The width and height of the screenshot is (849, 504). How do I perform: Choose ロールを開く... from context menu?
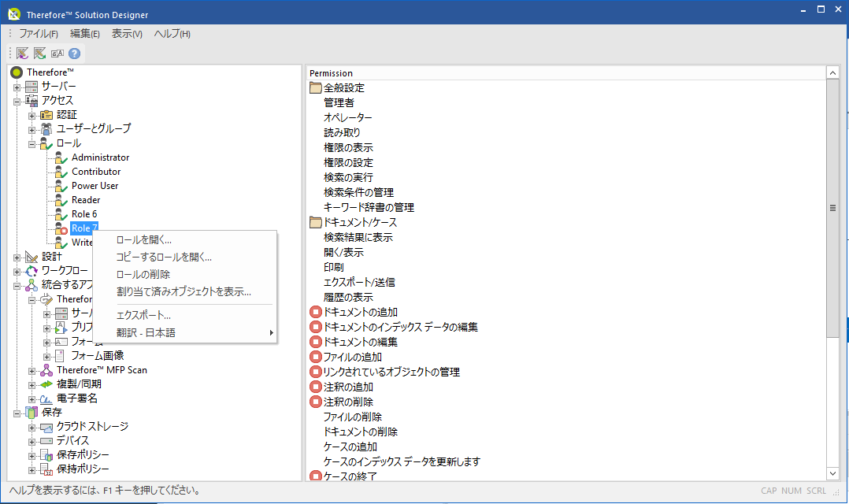185,240
